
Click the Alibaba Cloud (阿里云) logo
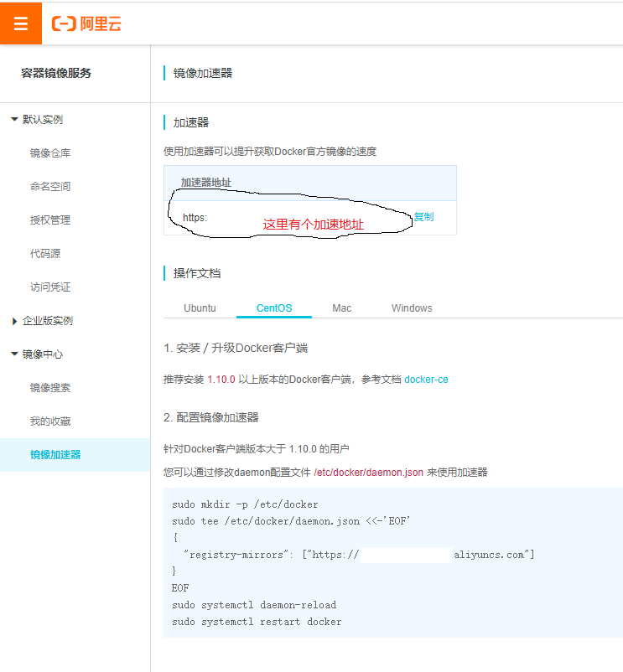(86, 23)
